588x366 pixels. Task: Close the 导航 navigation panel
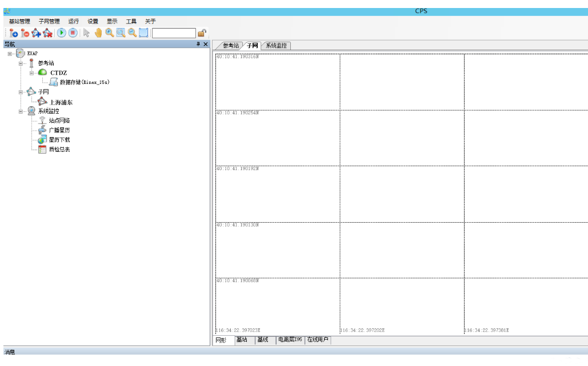tap(206, 44)
